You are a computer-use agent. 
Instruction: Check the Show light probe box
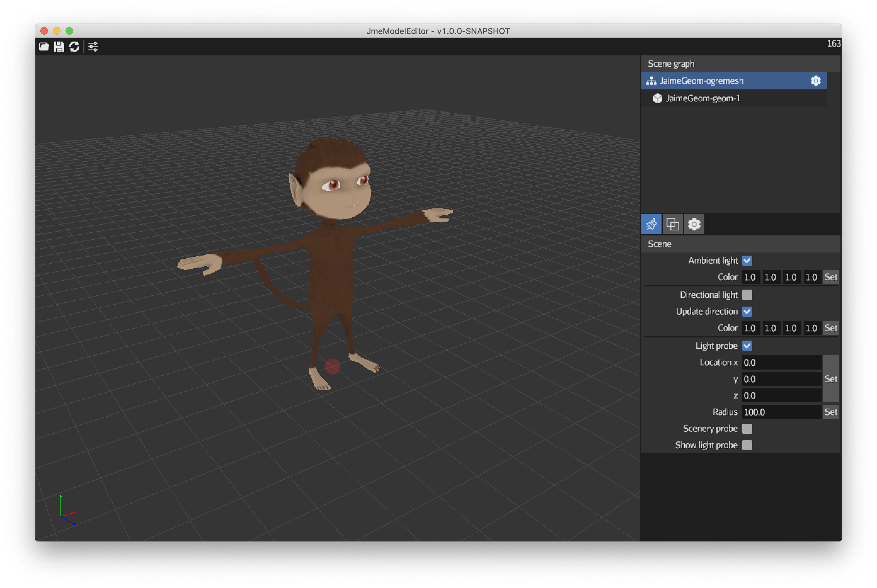(x=747, y=445)
